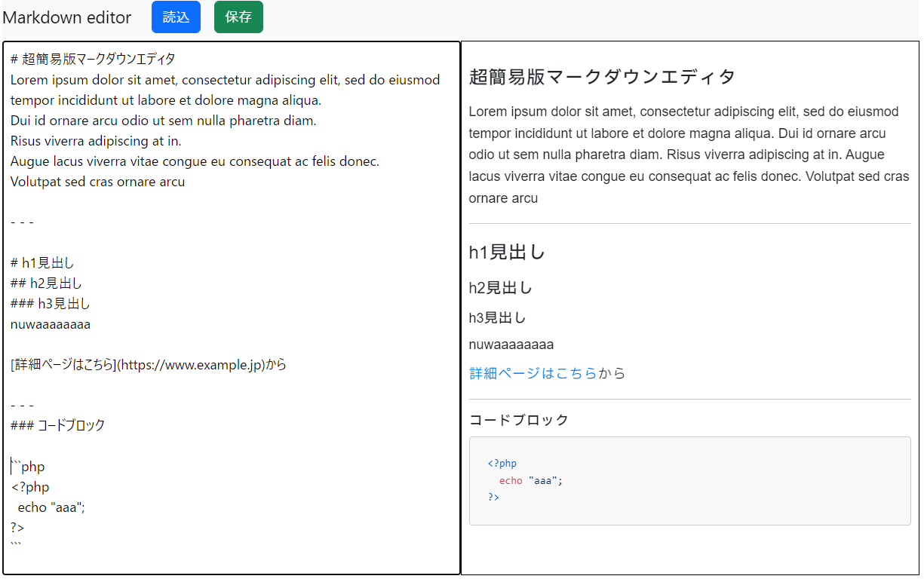This screenshot has height=582, width=924.
Task: Click the '### コードブロック' line in editor
Action: (58, 425)
